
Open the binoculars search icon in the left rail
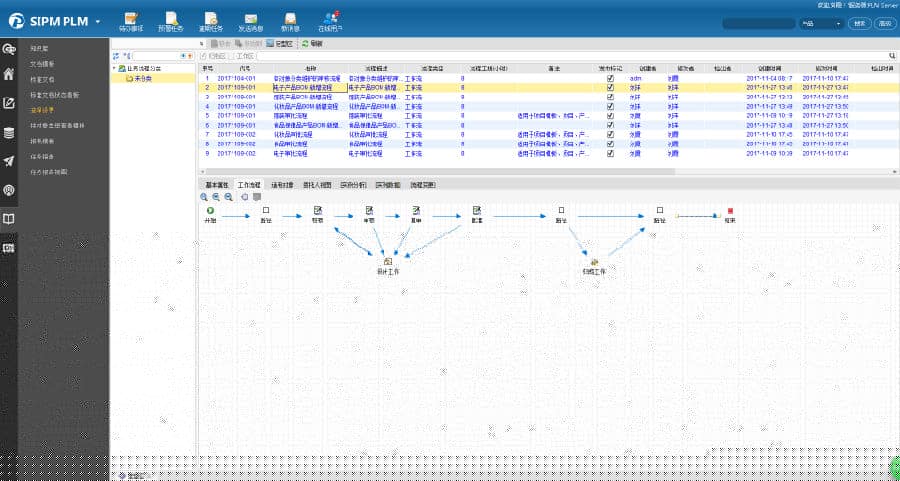(9, 49)
